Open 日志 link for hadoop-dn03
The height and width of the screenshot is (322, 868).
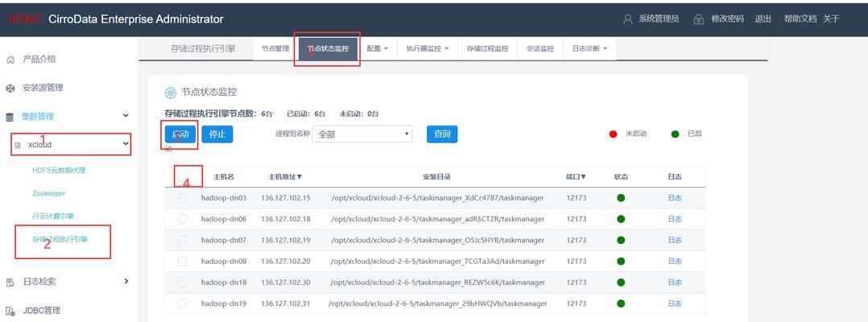tap(674, 198)
